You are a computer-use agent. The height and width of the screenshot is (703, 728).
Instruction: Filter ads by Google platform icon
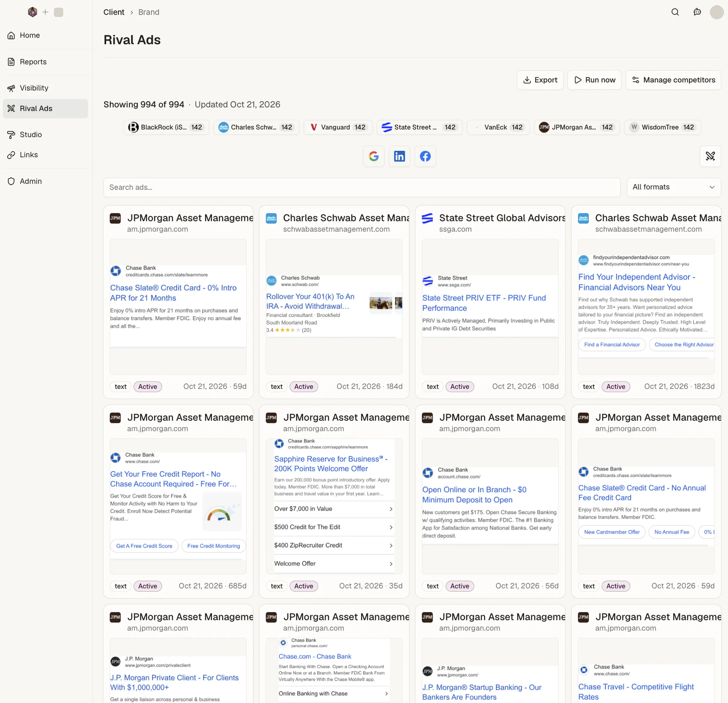tap(374, 156)
